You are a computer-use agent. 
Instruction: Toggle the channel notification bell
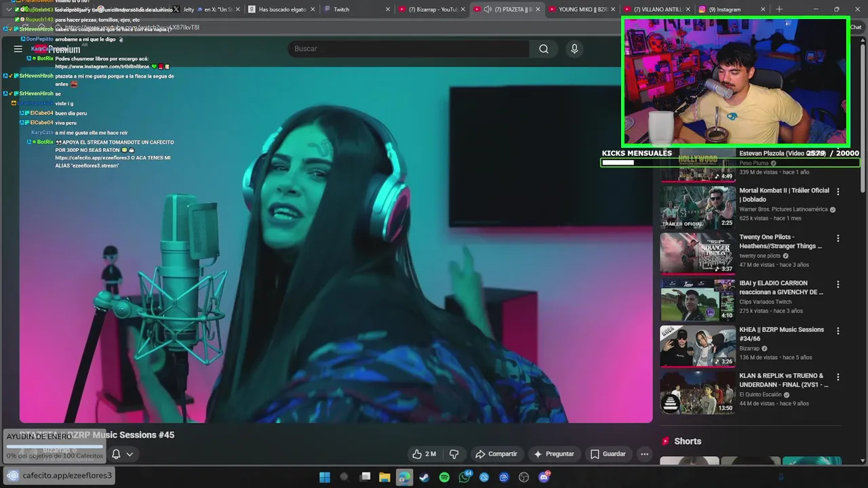[x=116, y=454]
